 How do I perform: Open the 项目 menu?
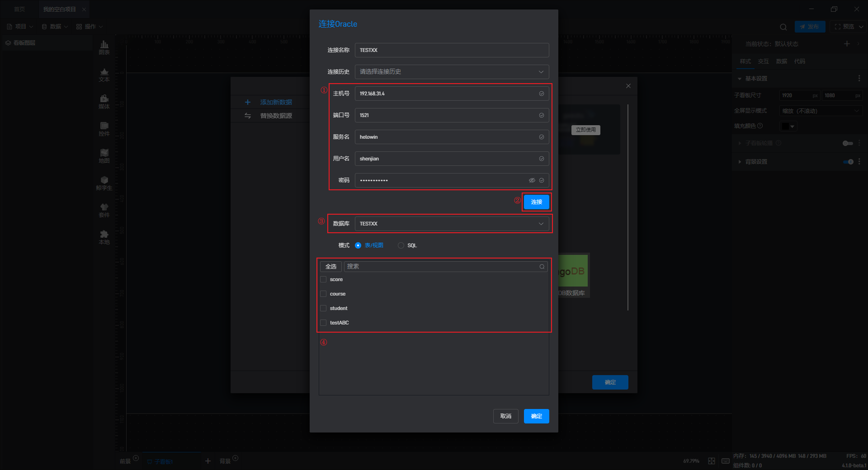20,27
